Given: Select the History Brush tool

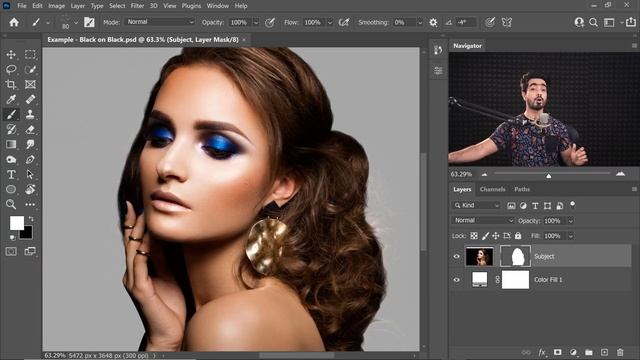Looking at the screenshot, I should click(x=11, y=129).
